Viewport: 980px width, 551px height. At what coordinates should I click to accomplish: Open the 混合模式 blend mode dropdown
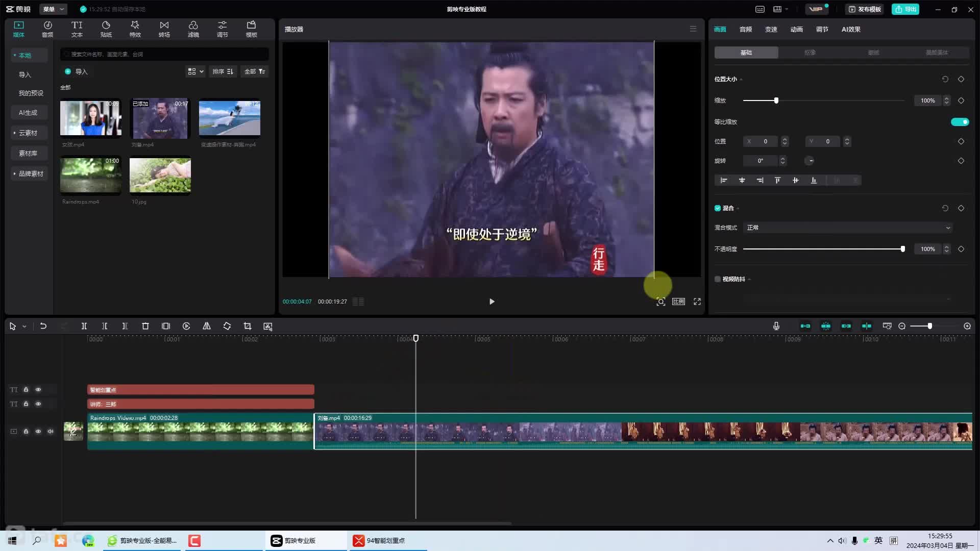848,228
